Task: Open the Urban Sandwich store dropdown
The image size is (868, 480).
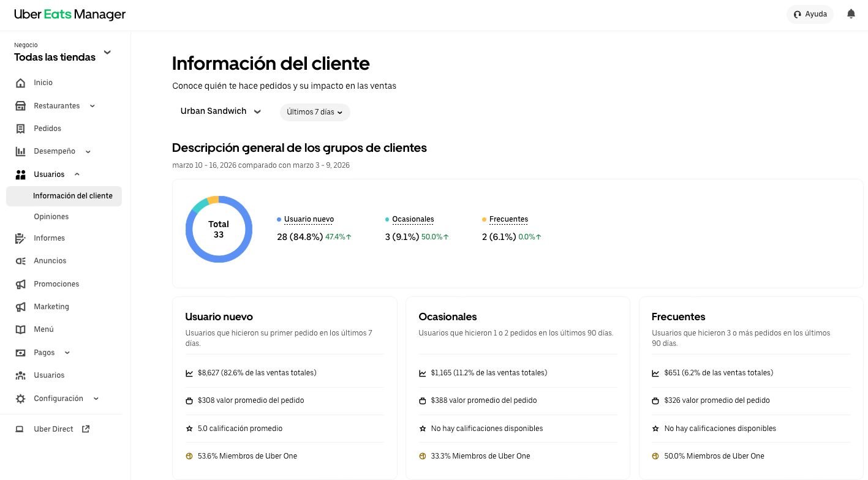Action: coord(221,111)
